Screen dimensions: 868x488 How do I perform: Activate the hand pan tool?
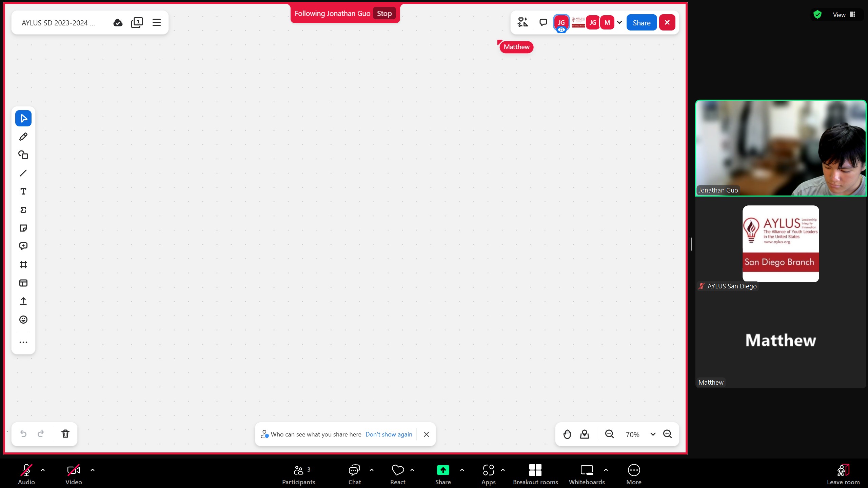(567, 434)
